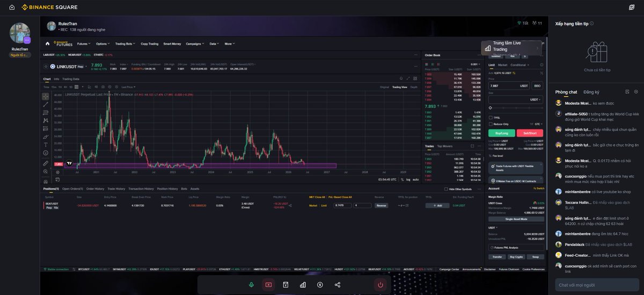Select the crosshair cursor chart tool
This screenshot has width=644, height=295.
click(46, 97)
